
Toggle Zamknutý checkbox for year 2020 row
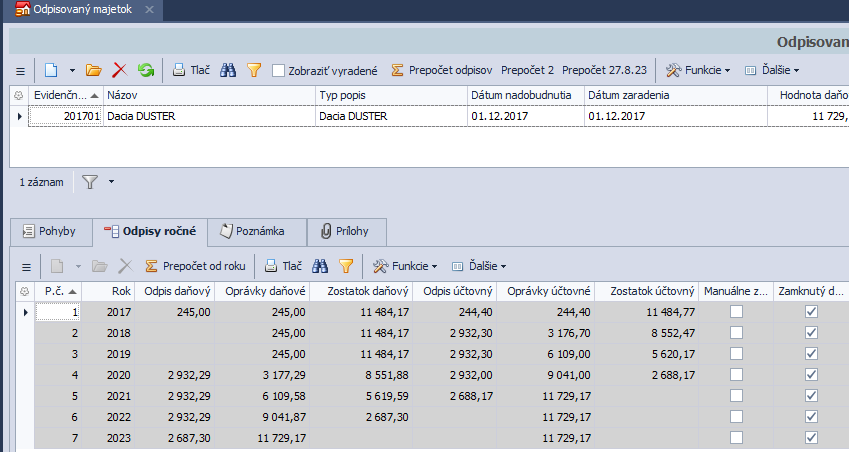(811, 375)
